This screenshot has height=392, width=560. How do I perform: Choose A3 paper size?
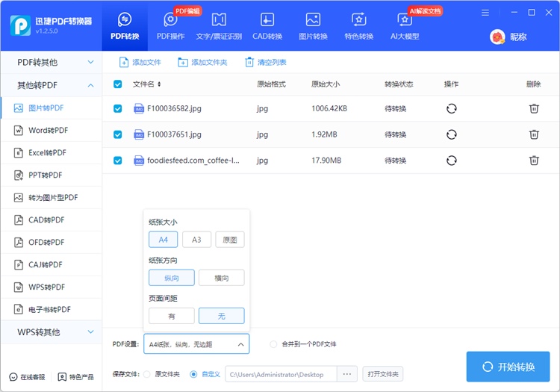point(196,240)
